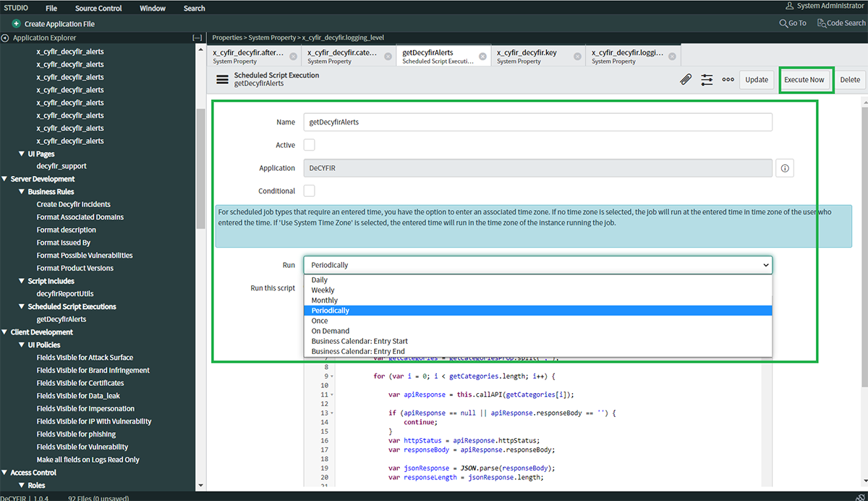
Task: Collapse the Business Rules tree section
Action: (22, 192)
